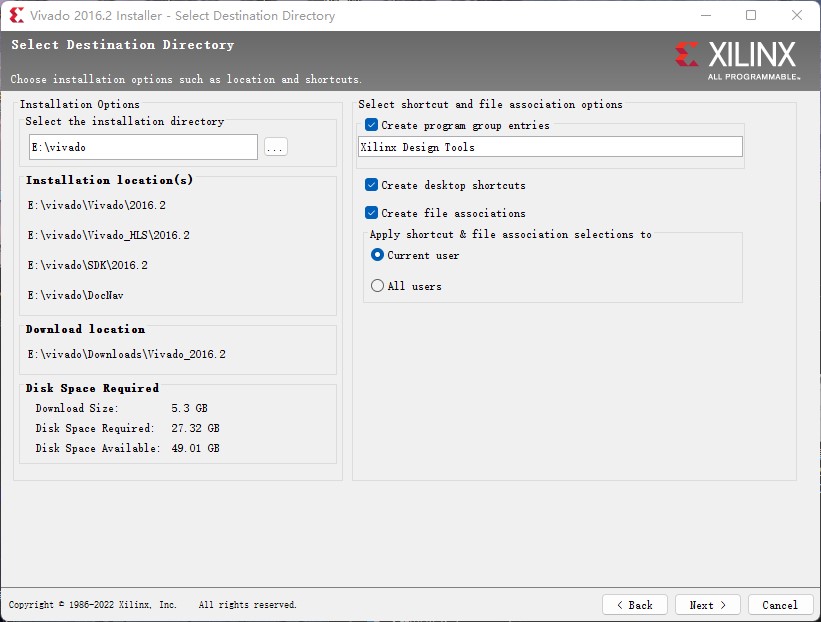The width and height of the screenshot is (821, 622).
Task: Click the Download location heading
Action: click(x=85, y=329)
